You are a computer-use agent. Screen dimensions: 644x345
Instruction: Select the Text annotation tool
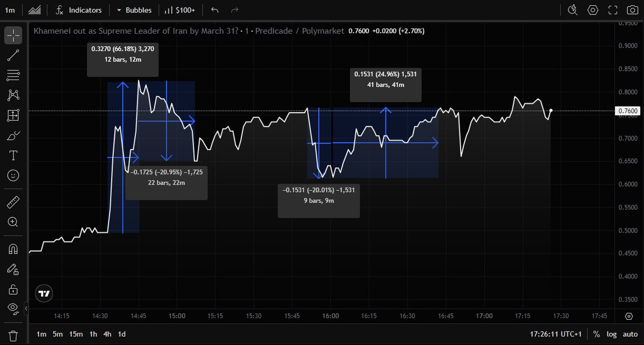click(x=13, y=156)
